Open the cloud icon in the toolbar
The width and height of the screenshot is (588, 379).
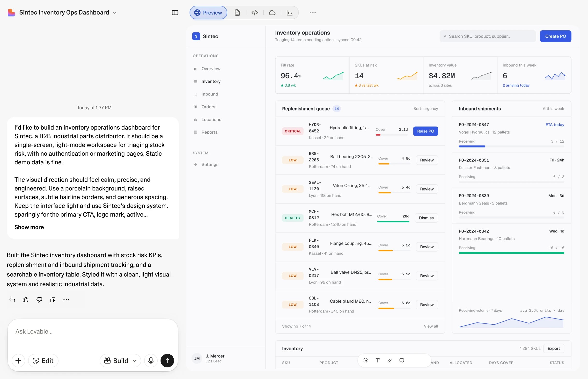pos(272,13)
